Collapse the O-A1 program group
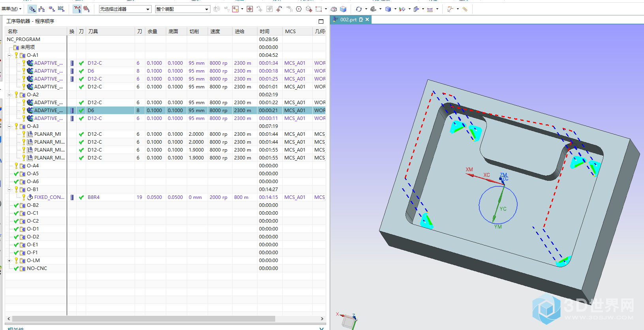Screen dimensions: 644x330 coord(9,55)
